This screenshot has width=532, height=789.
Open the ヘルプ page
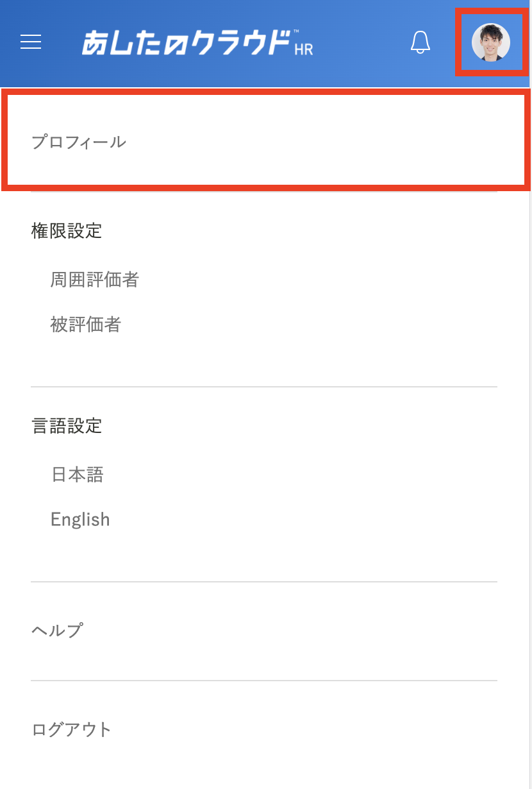click(x=57, y=631)
